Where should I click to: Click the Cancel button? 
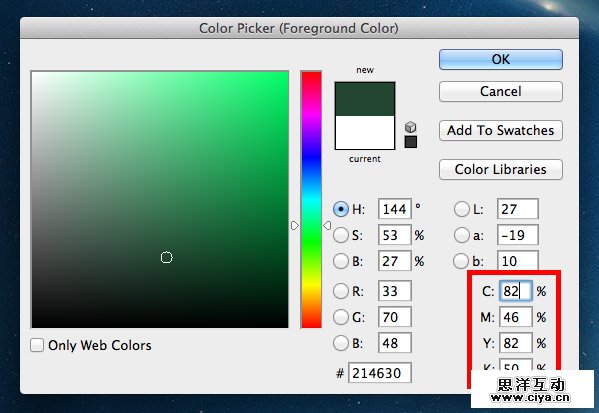[x=501, y=91]
